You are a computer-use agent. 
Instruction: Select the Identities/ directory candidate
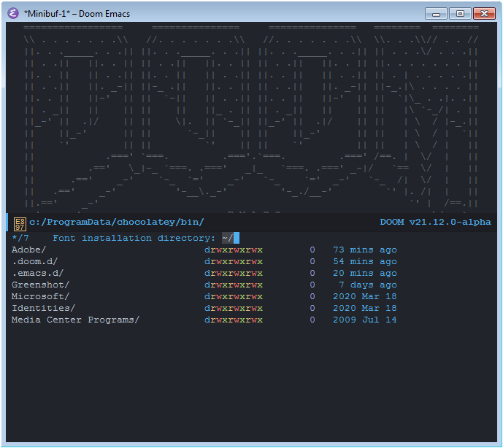[43, 308]
